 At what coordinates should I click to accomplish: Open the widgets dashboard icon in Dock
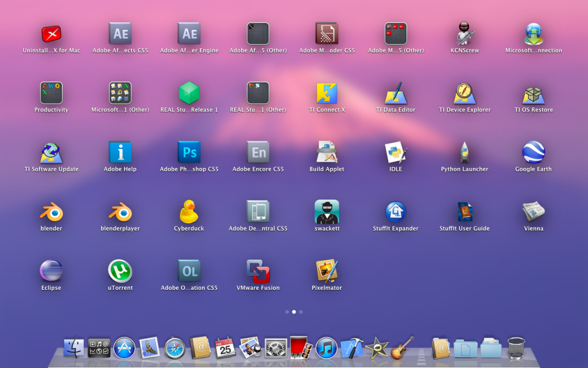99,348
